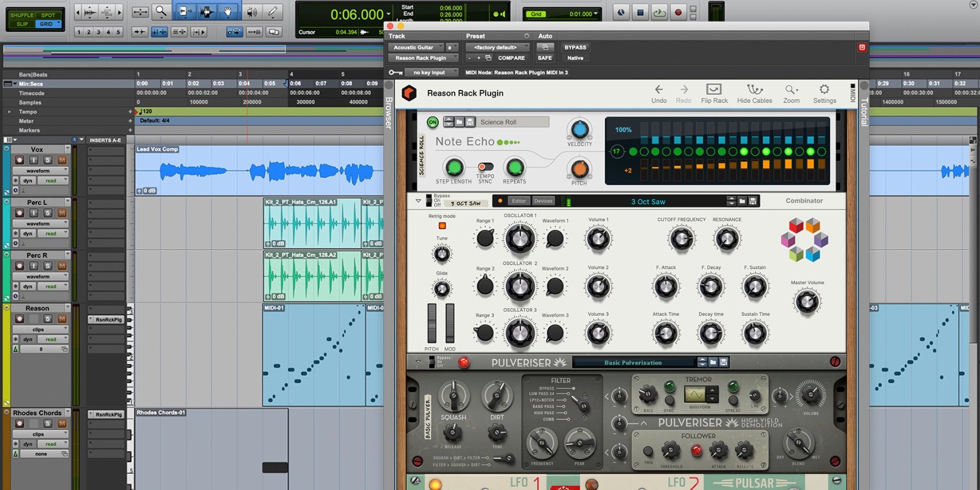Image resolution: width=980 pixels, height=490 pixels.
Task: Click the BYPASS button
Action: [x=575, y=47]
